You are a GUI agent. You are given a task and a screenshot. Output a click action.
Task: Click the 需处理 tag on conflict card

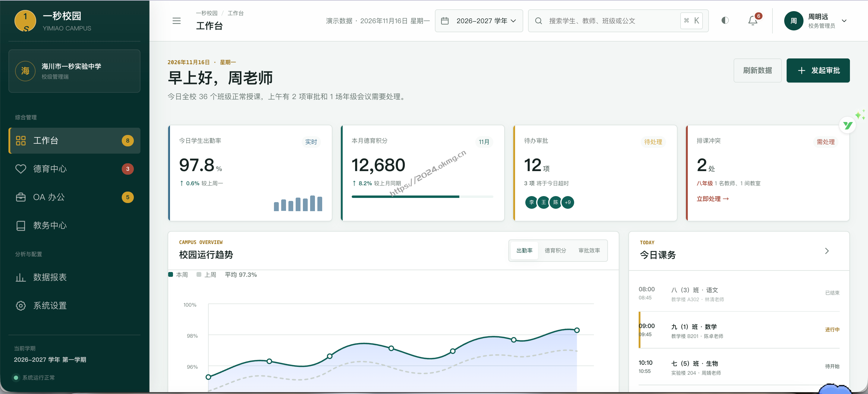tap(826, 142)
